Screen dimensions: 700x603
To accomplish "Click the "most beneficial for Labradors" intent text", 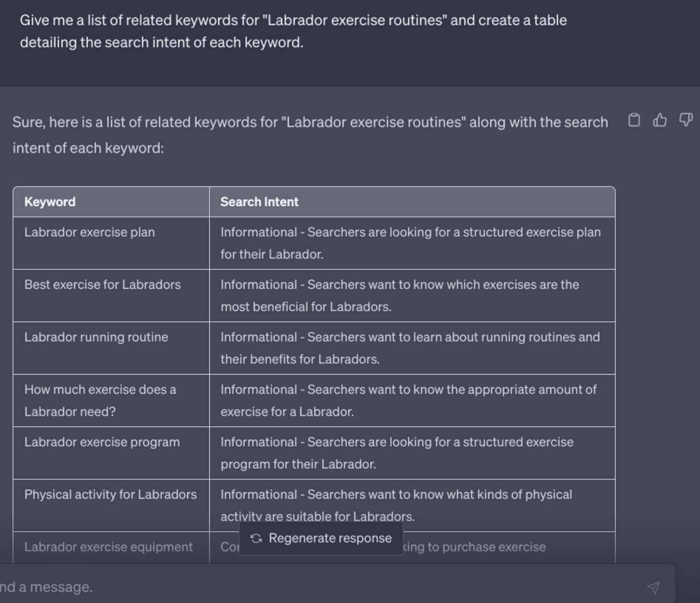I will 306,307.
